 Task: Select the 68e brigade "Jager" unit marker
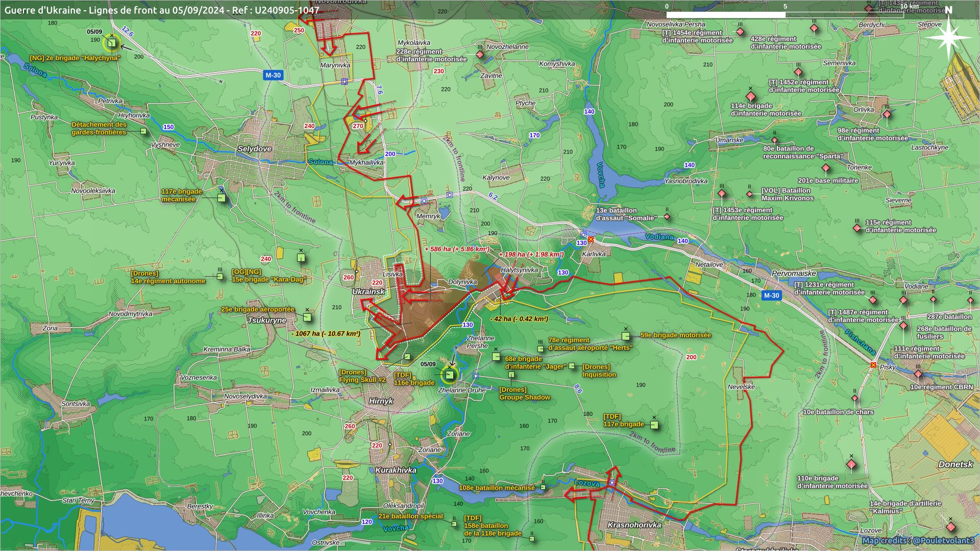(496, 357)
